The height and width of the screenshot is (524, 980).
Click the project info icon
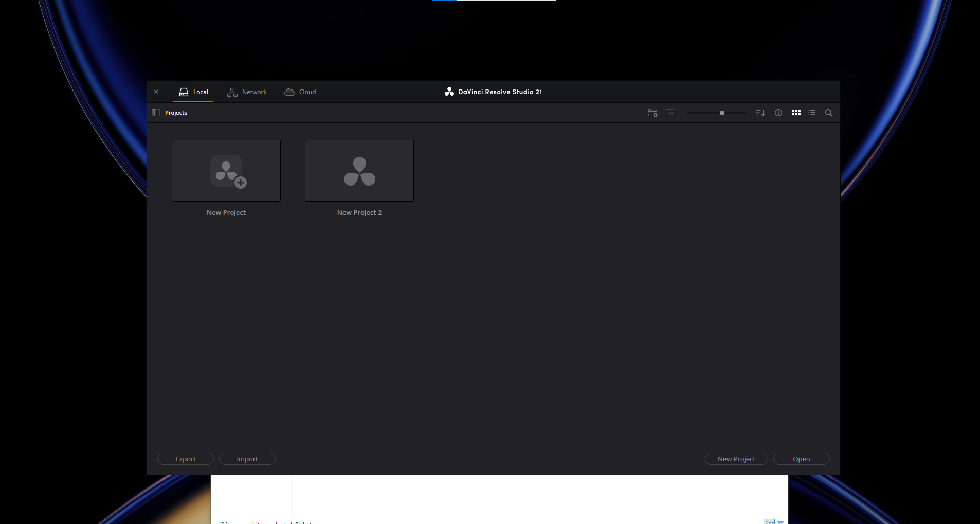(x=778, y=113)
